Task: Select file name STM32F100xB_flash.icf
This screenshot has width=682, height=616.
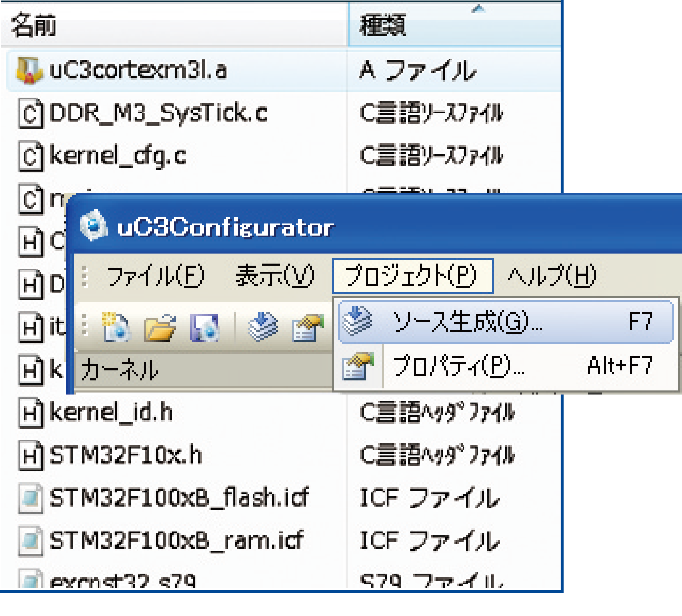Action: pos(179,498)
